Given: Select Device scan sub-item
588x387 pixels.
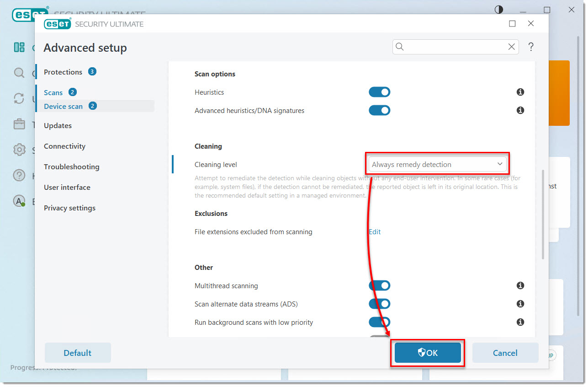Looking at the screenshot, I should pyautogui.click(x=63, y=106).
